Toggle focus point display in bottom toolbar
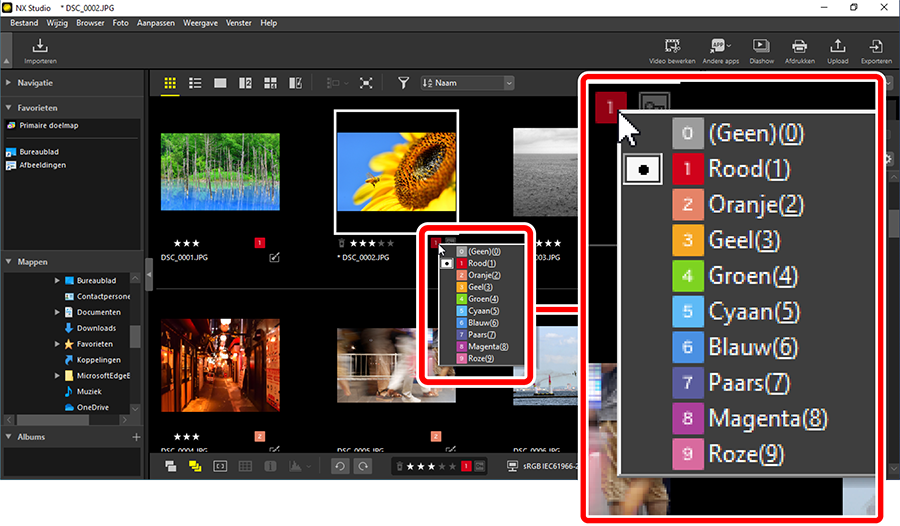 (220, 466)
